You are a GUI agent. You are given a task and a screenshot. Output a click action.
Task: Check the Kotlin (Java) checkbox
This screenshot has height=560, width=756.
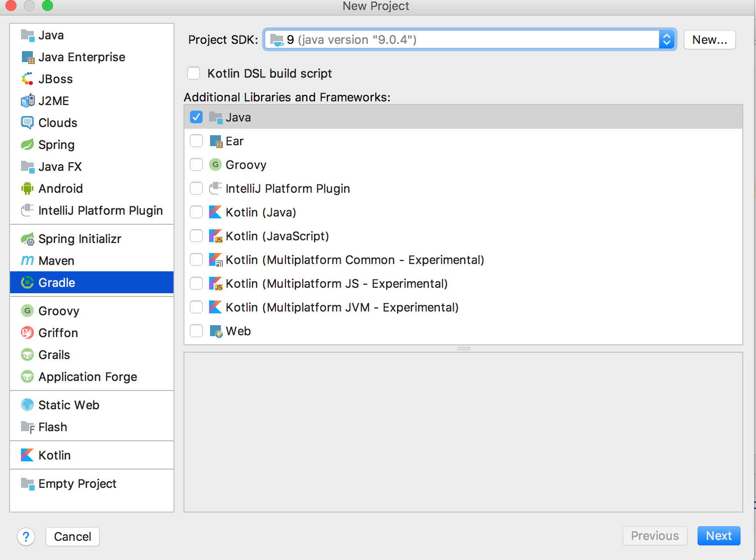(196, 212)
